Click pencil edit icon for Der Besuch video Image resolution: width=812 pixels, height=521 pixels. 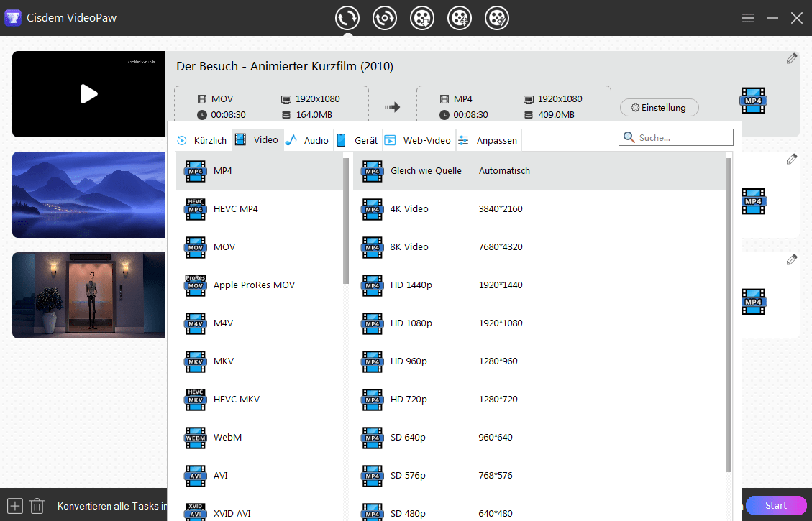(792, 59)
